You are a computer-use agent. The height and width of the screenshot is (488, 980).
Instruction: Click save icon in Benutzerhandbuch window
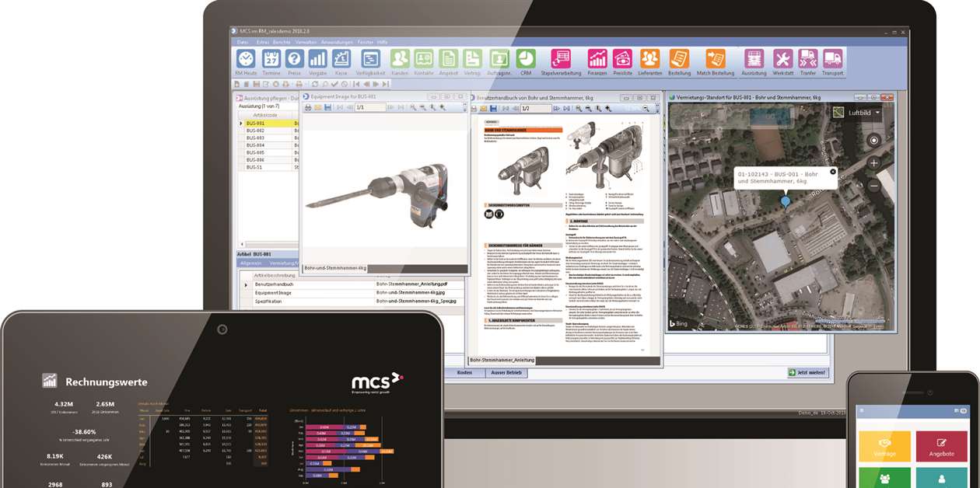[493, 109]
